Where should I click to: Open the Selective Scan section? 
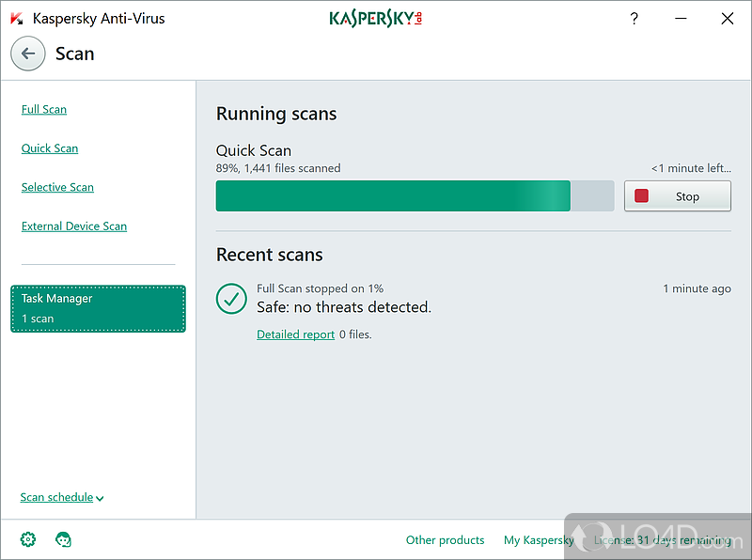pos(57,187)
